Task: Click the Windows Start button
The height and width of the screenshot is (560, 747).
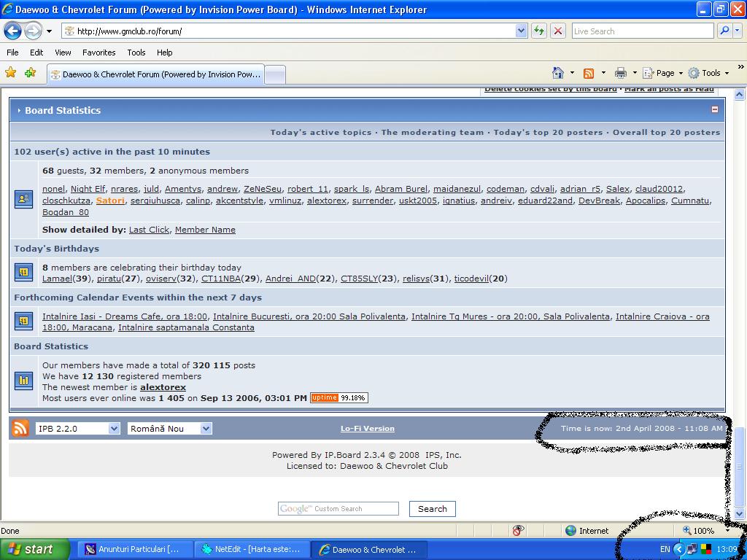Action: click(x=34, y=549)
